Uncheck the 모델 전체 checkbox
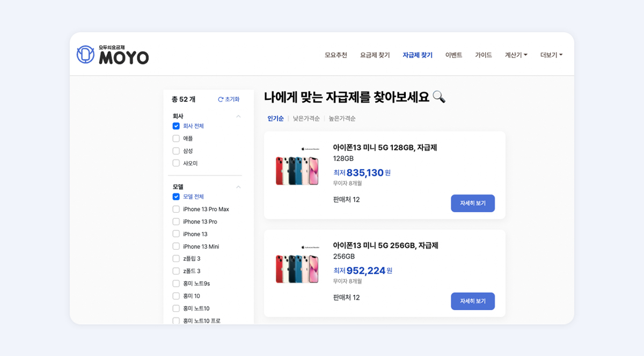This screenshot has height=356, width=644. (x=176, y=197)
